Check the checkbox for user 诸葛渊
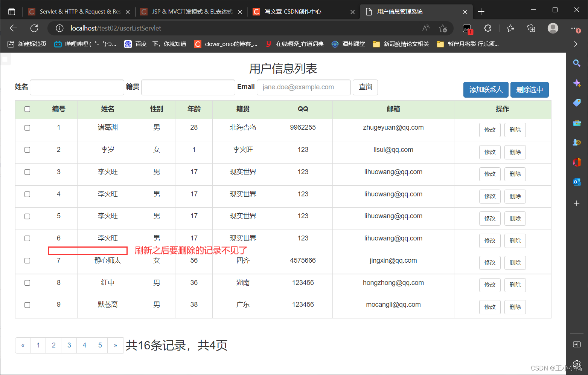Screen dimensions: 588x375 [x=27, y=128]
